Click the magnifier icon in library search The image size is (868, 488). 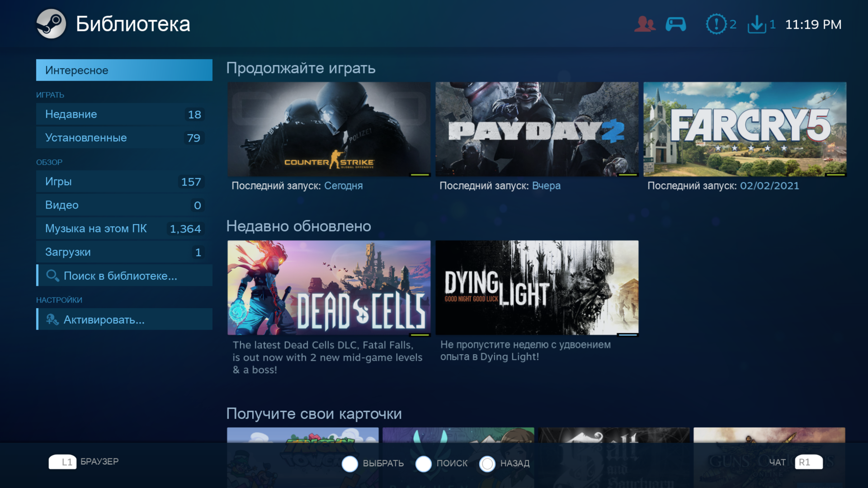coord(53,275)
